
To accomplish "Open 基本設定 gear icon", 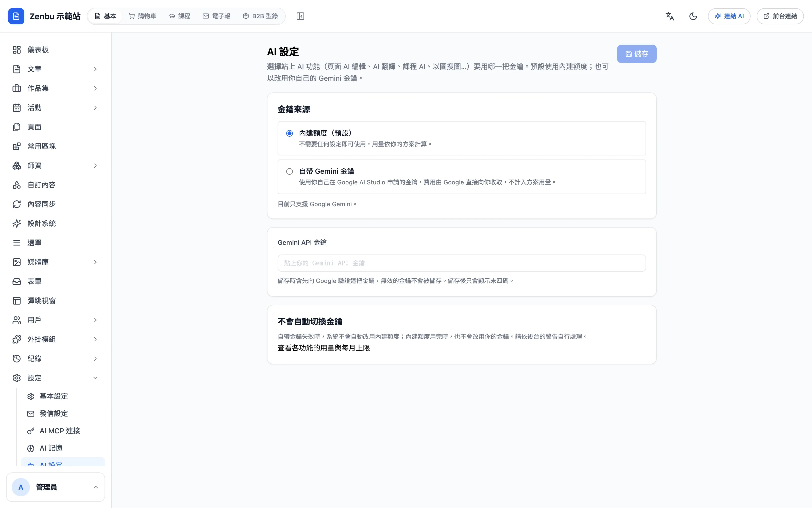I will pyautogui.click(x=31, y=396).
